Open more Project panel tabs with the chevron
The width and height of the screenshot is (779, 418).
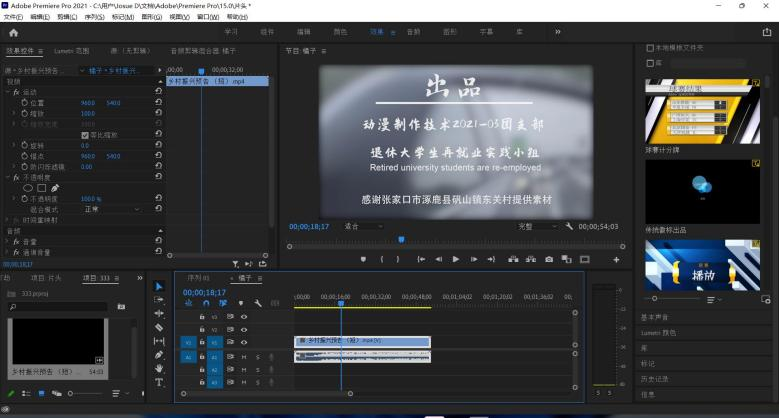click(140, 278)
